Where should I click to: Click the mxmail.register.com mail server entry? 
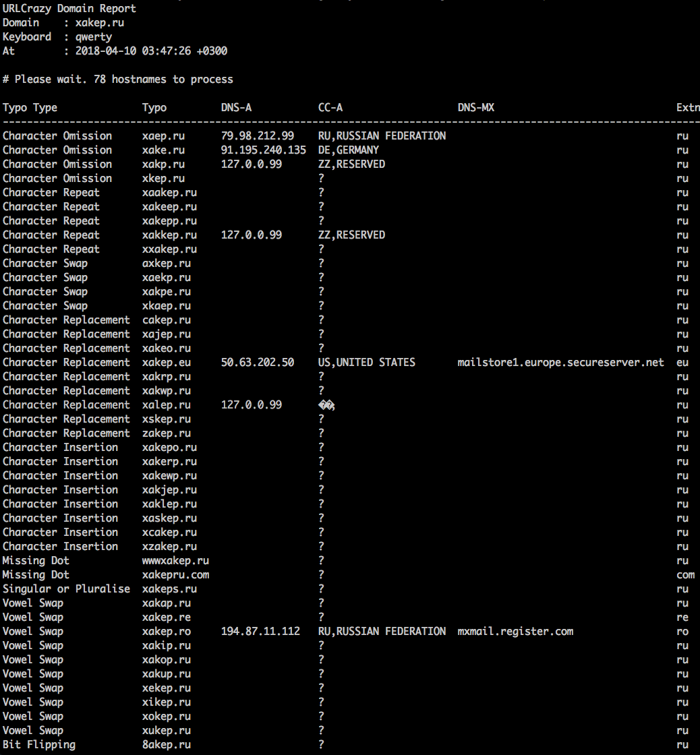[x=515, y=631]
